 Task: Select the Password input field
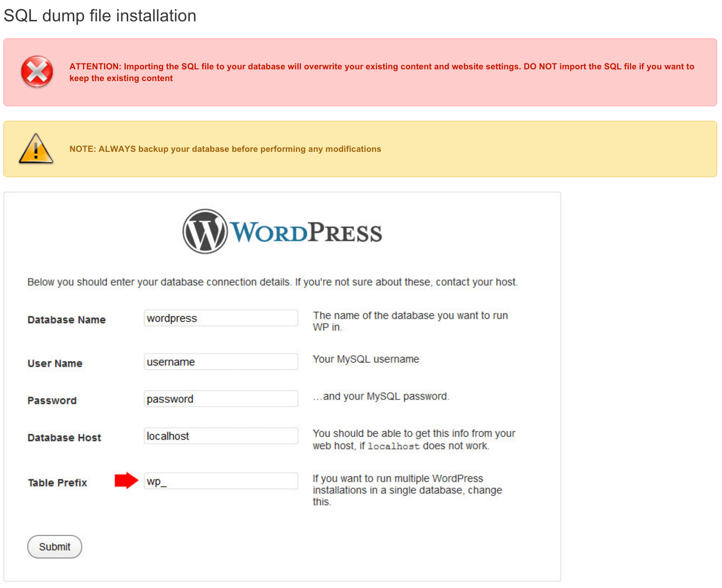click(x=221, y=399)
